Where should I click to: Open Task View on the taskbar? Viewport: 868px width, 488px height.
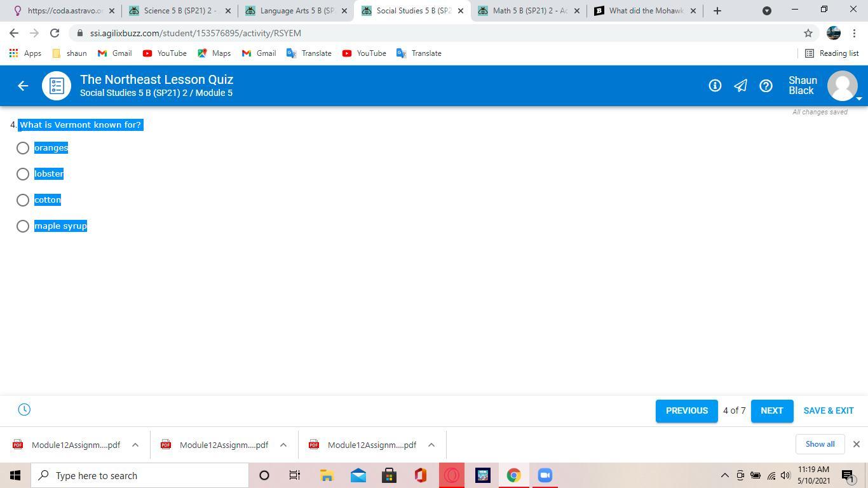(x=295, y=475)
